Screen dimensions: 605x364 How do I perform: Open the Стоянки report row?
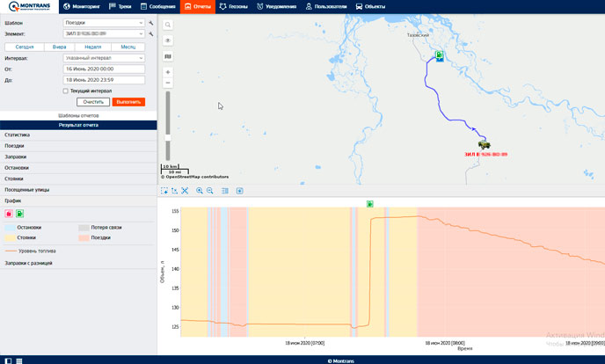78,178
